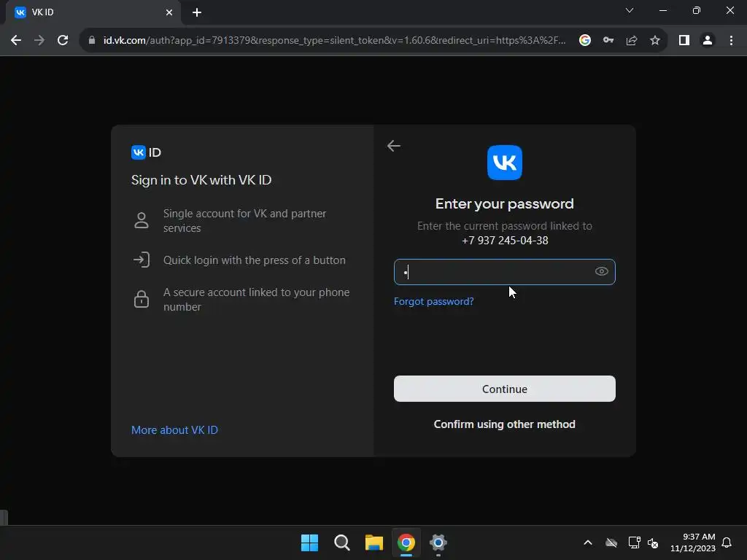Click the Continue button
747x560 pixels.
point(505,389)
